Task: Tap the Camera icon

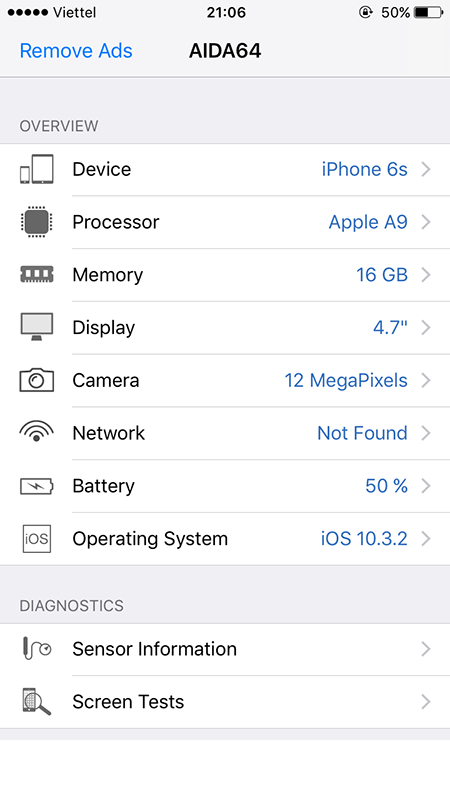Action: 37,380
